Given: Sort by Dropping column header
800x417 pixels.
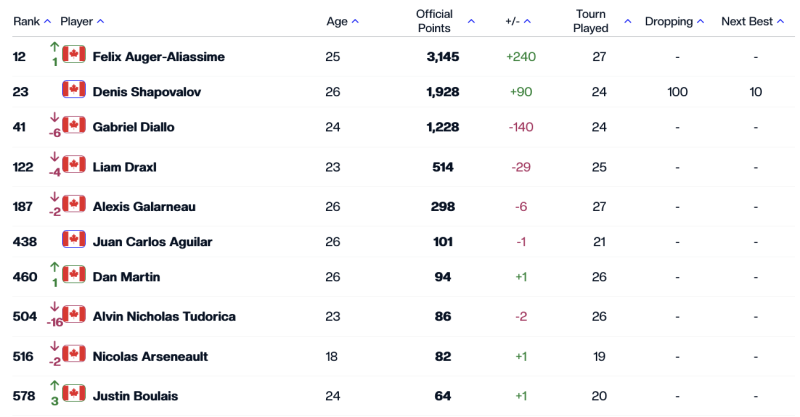Looking at the screenshot, I should [674, 21].
